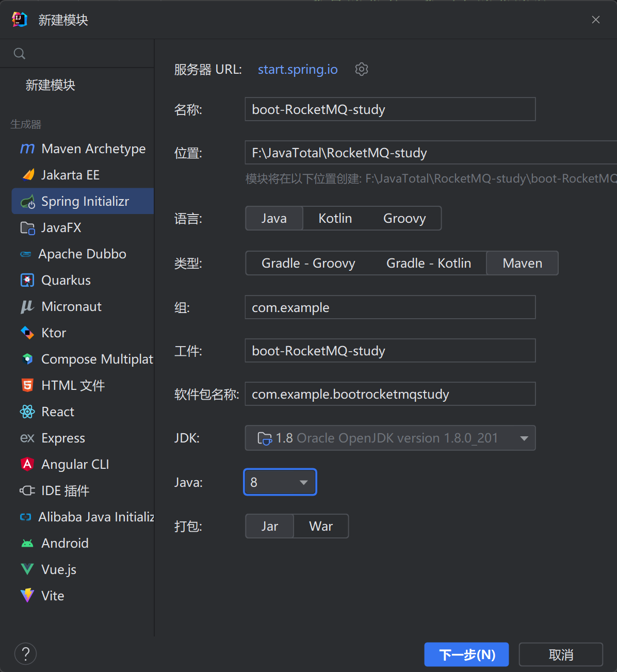Viewport: 617px width, 672px height.
Task: Open help with the question mark
Action: coord(26,653)
